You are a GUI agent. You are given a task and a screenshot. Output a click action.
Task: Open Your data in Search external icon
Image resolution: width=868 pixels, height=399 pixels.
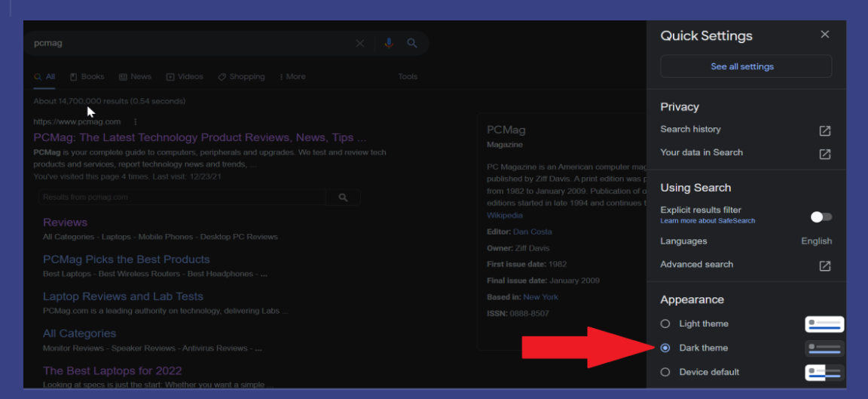[x=825, y=154]
